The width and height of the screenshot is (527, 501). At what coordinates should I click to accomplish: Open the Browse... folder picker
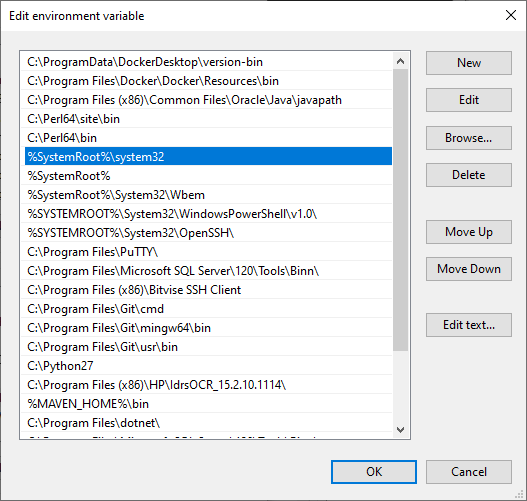pos(469,138)
